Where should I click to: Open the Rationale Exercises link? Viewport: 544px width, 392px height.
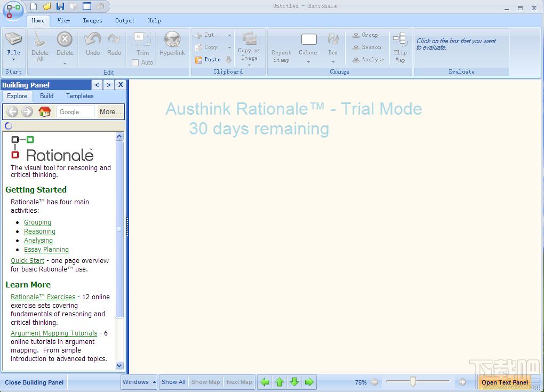(43, 297)
